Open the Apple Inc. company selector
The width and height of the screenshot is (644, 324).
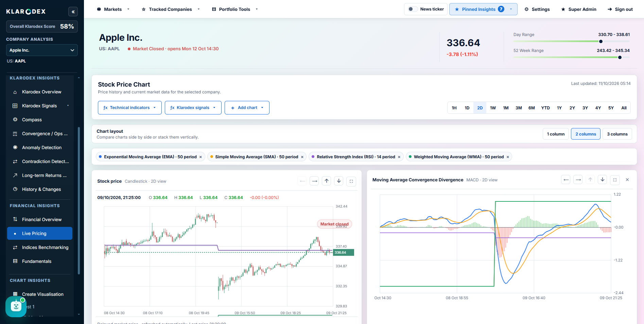click(x=42, y=50)
